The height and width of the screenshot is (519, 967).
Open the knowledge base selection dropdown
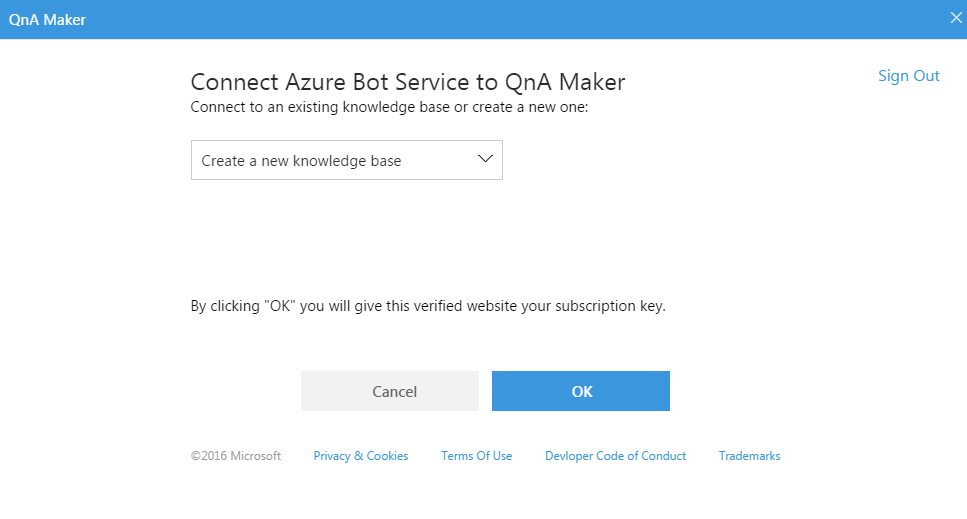coord(347,160)
